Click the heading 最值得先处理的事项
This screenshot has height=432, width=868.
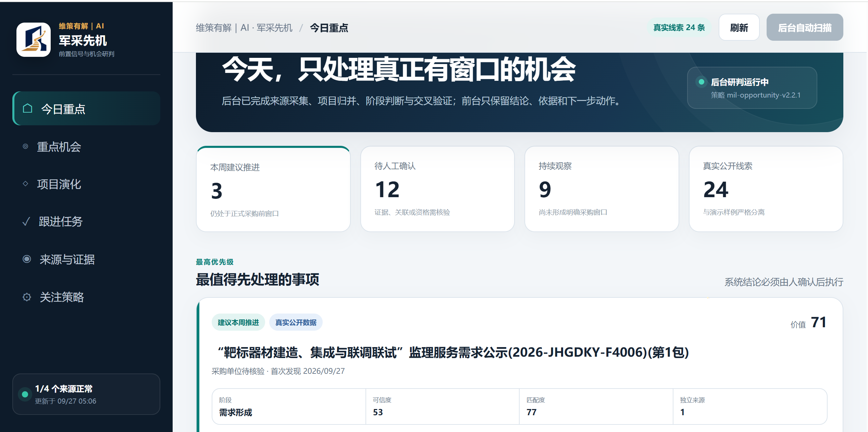coord(257,279)
